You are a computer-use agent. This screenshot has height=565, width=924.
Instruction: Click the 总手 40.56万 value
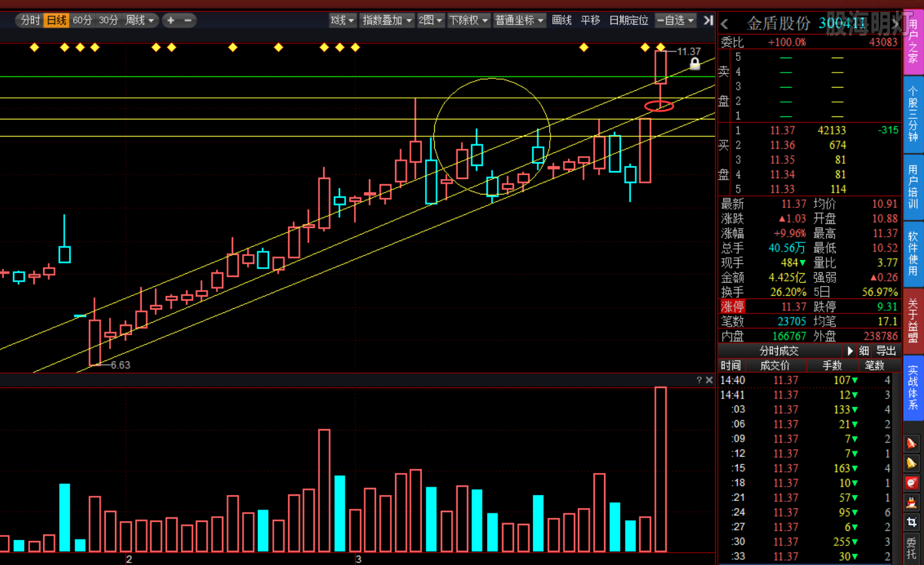[787, 248]
